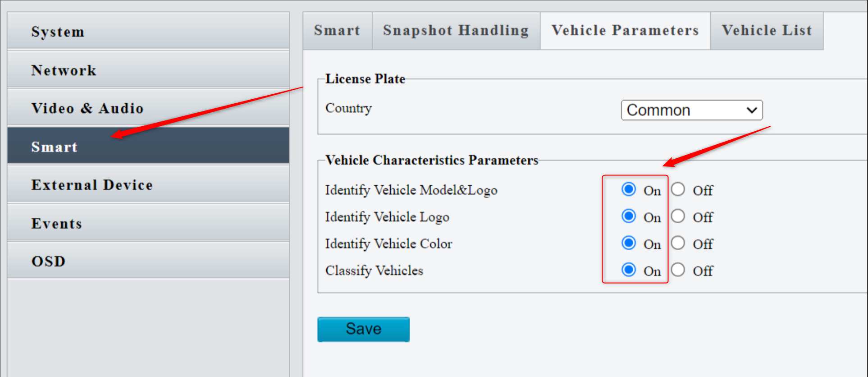Image resolution: width=868 pixels, height=377 pixels.
Task: Enable Identify Vehicle Model&Logo On option
Action: (628, 189)
